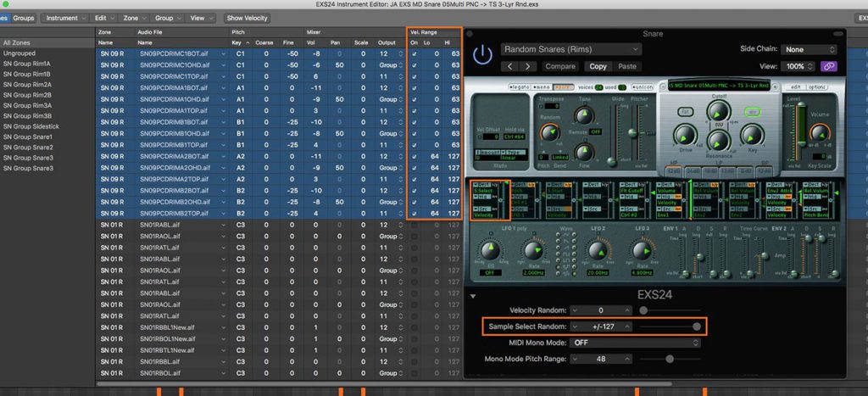Click the Show Velocity button
Viewport: 868px width, 396px height.
coord(247,18)
